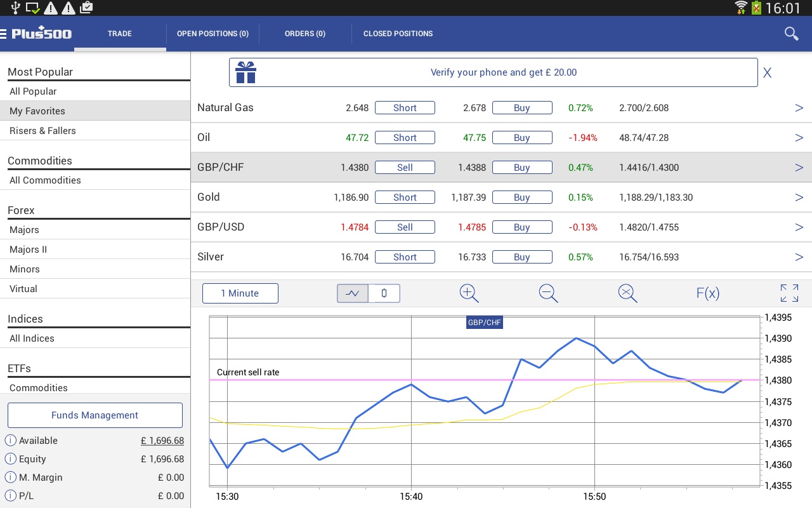The height and width of the screenshot is (508, 812).
Task: Switch chart to line view
Action: point(353,293)
